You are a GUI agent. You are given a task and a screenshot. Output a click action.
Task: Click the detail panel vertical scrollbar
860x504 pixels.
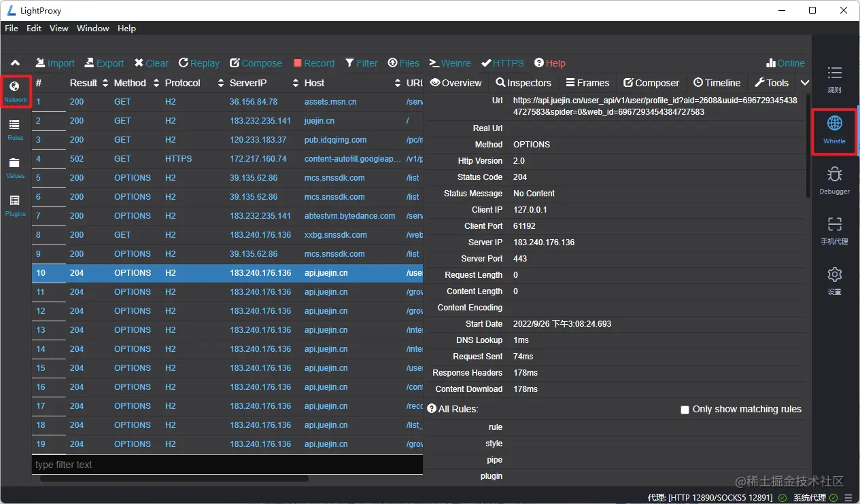click(x=808, y=145)
